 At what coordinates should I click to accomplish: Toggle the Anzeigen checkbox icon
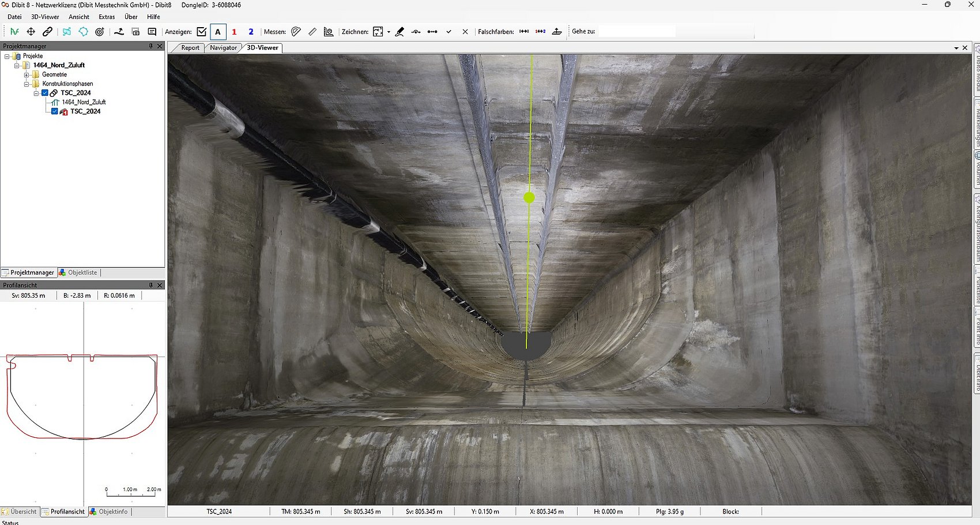point(201,32)
